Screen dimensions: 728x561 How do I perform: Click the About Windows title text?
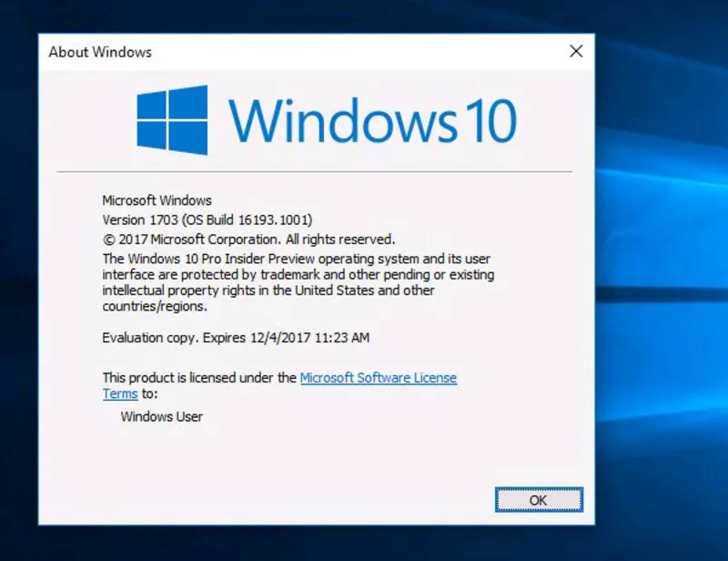point(100,52)
